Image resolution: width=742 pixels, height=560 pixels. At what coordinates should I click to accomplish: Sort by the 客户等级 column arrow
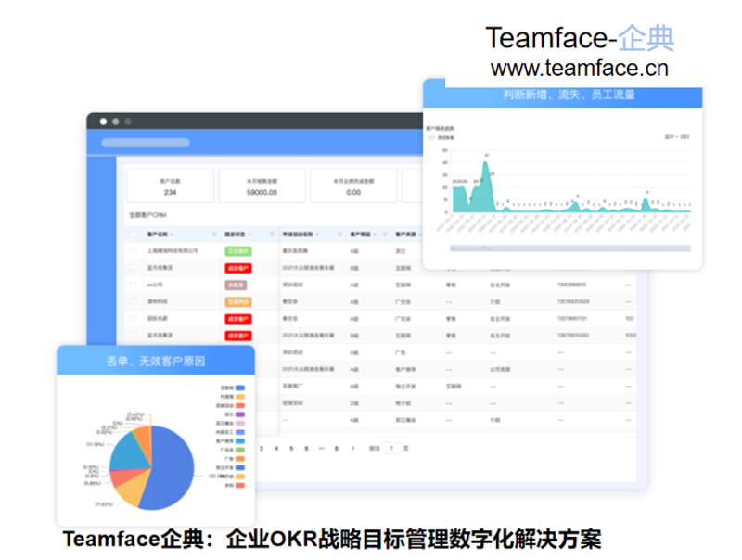tap(375, 235)
